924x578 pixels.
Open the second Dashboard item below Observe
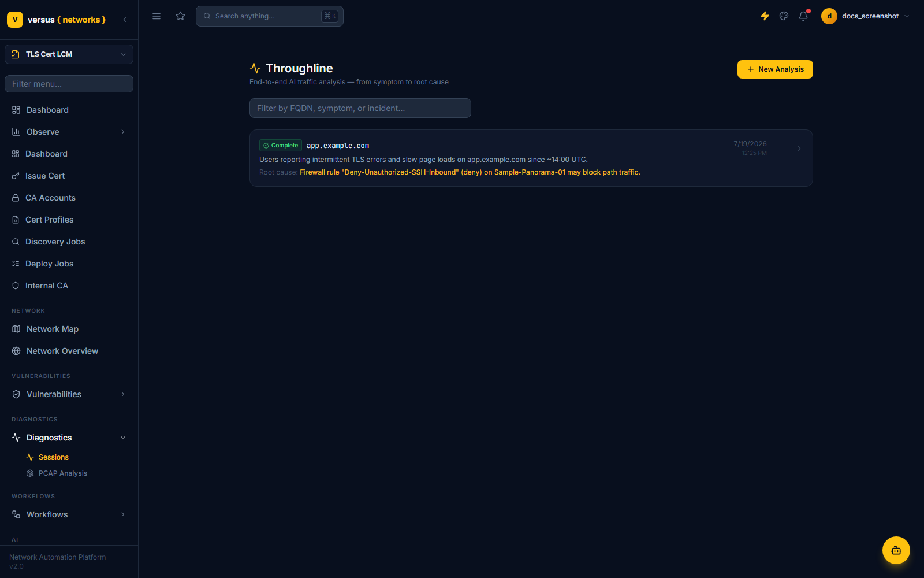click(x=69, y=154)
